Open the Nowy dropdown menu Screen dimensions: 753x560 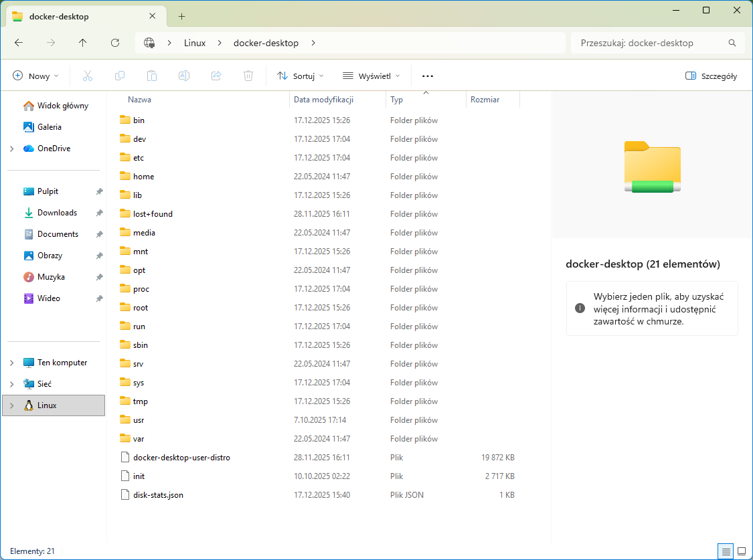click(x=36, y=76)
